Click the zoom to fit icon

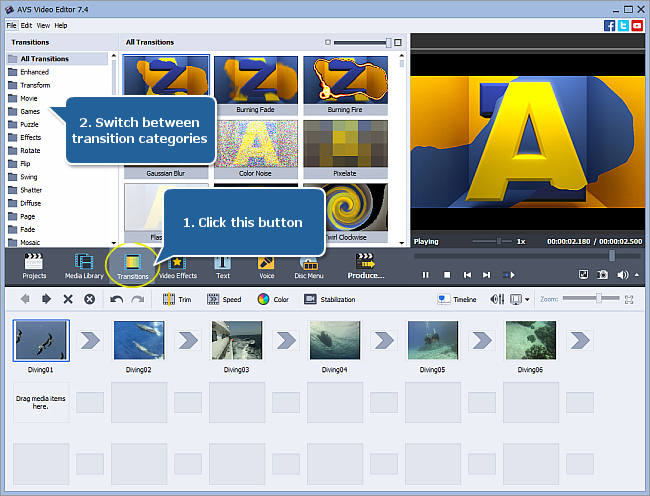point(629,299)
